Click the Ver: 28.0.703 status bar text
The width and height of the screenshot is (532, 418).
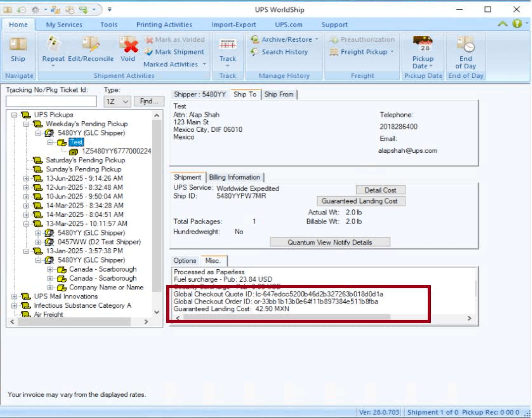[x=379, y=412]
